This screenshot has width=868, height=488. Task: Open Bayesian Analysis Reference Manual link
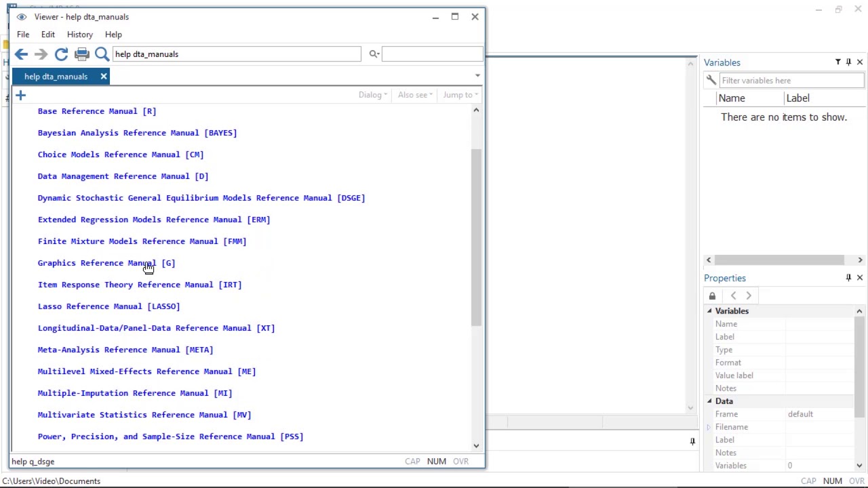point(138,133)
